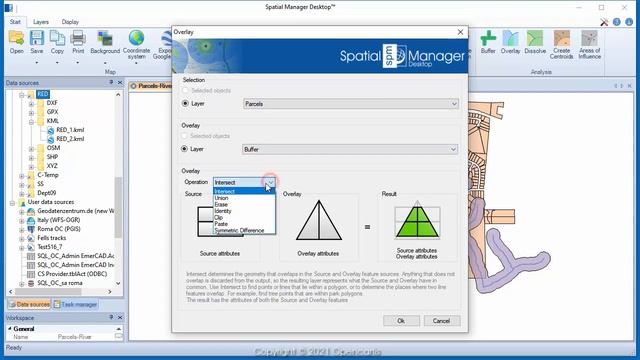
Task: Choose Union from Operation list
Action: tap(244, 198)
